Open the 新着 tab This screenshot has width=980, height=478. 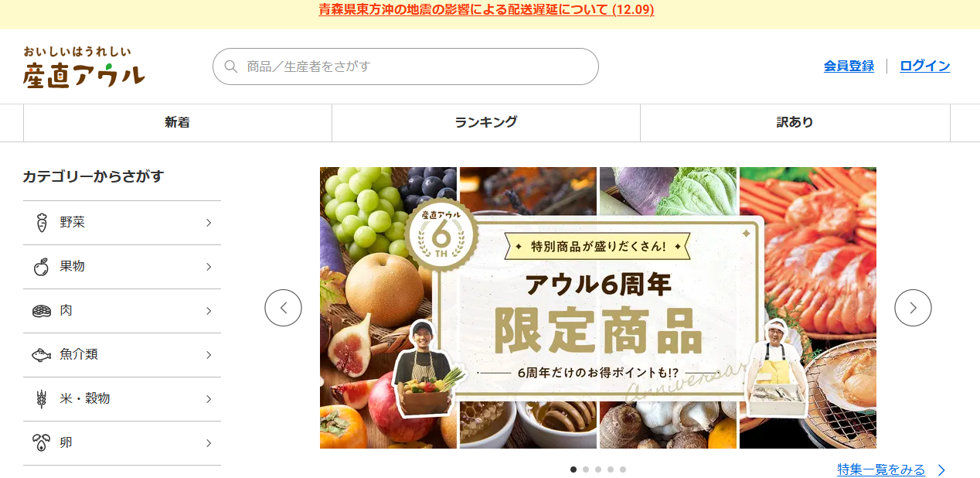pos(178,123)
